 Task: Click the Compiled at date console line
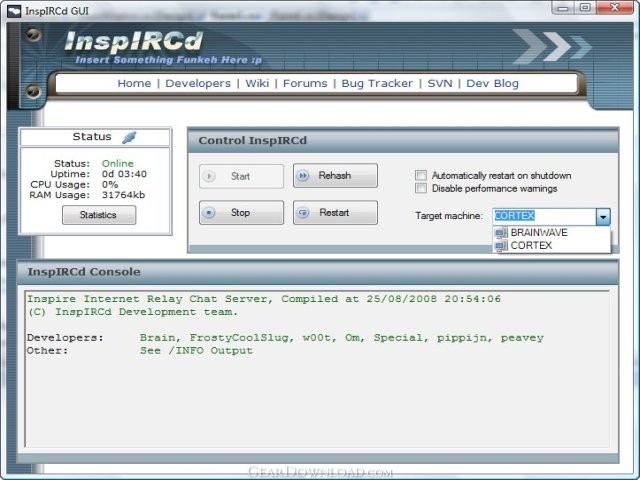tap(264, 299)
